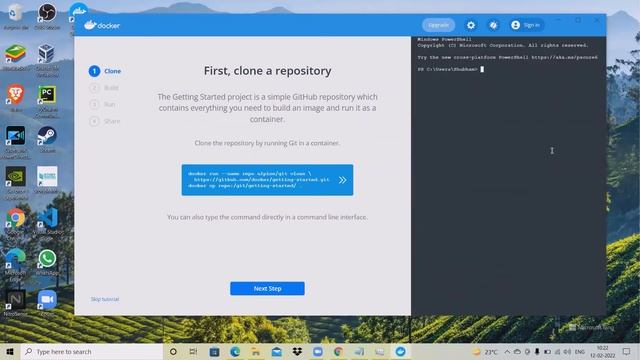
Task: Open the clock and date flyout
Action: [x=602, y=351]
